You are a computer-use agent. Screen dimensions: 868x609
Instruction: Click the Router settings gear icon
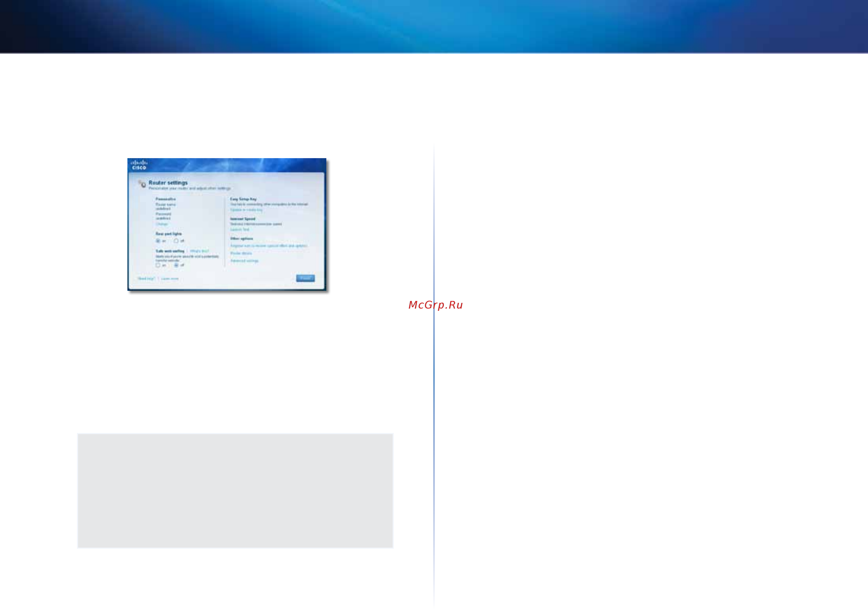142,184
